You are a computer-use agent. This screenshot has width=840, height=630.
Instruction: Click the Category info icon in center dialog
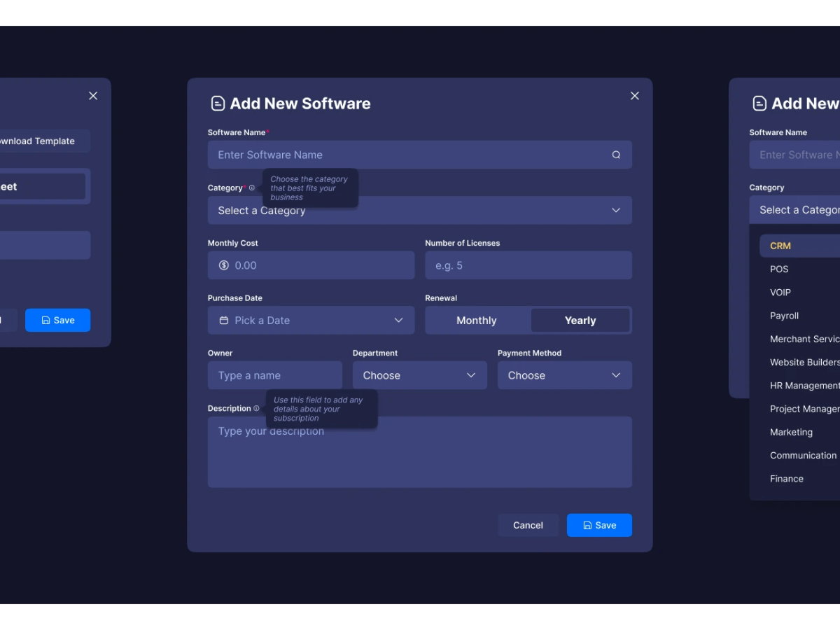[x=252, y=188]
